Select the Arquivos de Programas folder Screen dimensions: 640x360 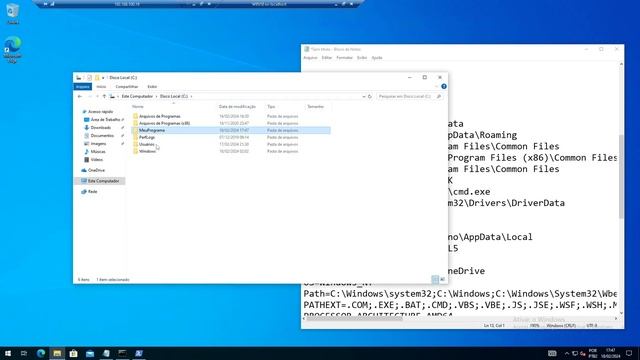tap(160, 116)
